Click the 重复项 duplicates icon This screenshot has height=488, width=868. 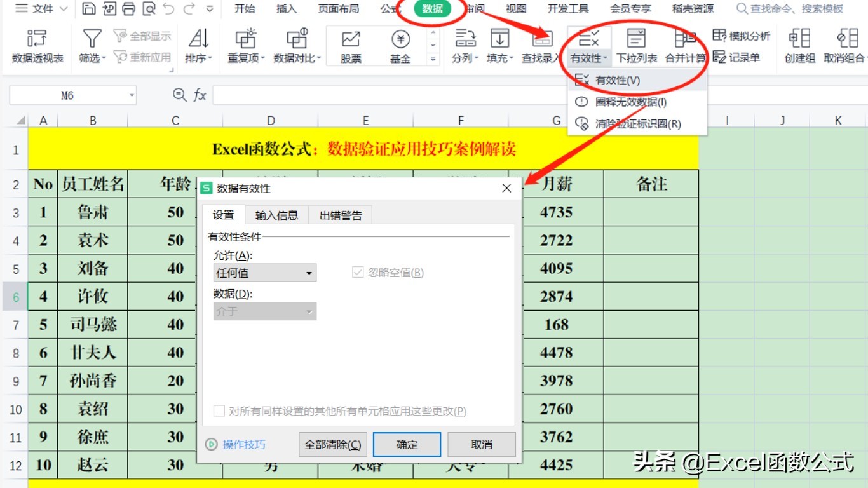coord(245,39)
